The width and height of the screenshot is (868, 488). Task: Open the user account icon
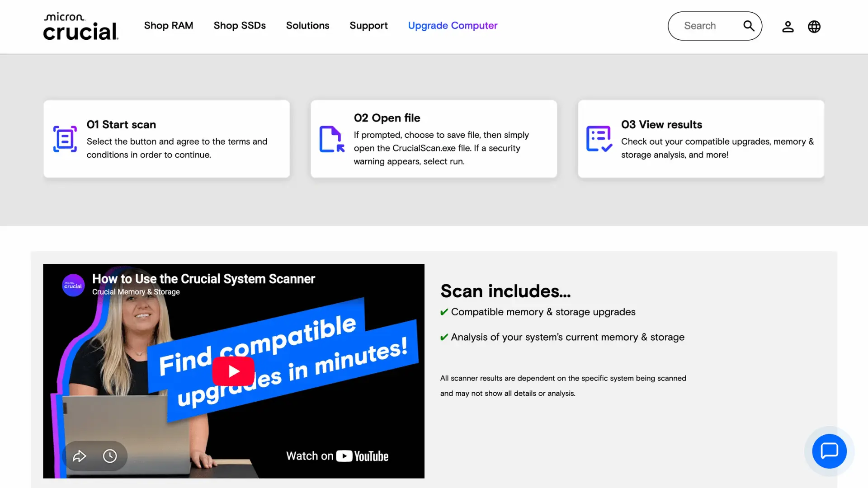click(788, 27)
